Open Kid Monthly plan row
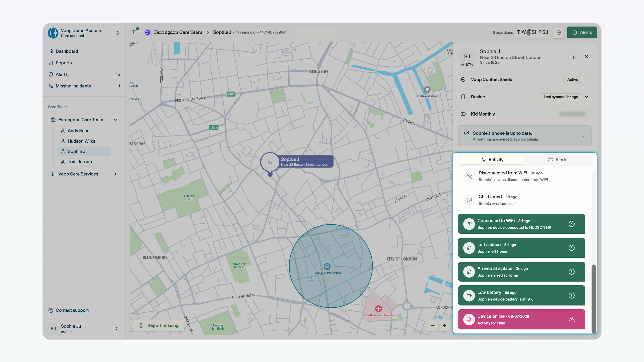 [x=524, y=114]
